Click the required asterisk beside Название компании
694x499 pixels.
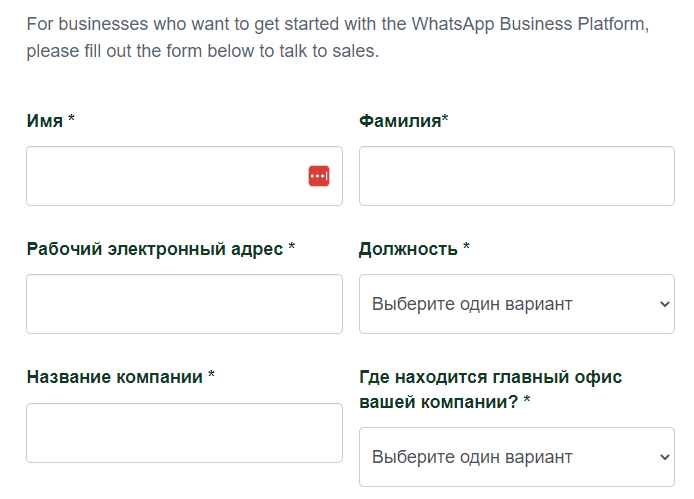[212, 374]
